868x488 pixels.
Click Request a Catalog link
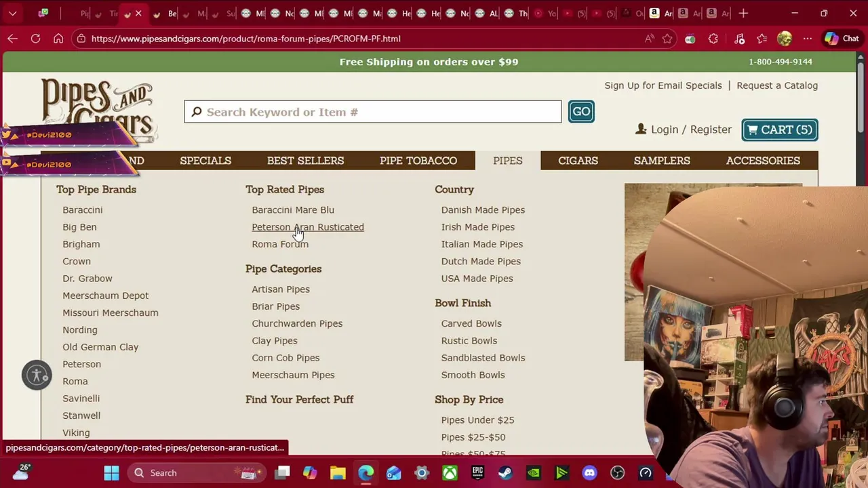tap(777, 85)
